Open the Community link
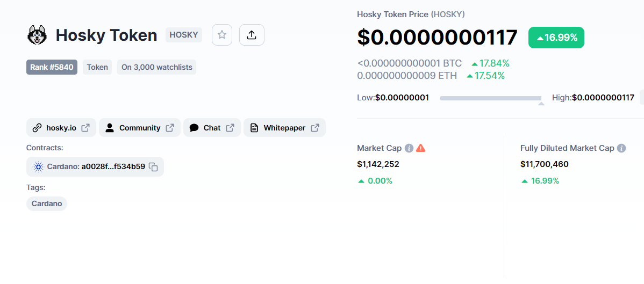The width and height of the screenshot is (644, 284). [x=140, y=128]
